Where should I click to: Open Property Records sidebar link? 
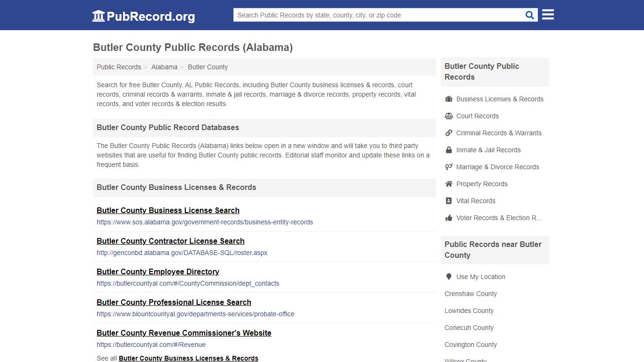pos(482,184)
